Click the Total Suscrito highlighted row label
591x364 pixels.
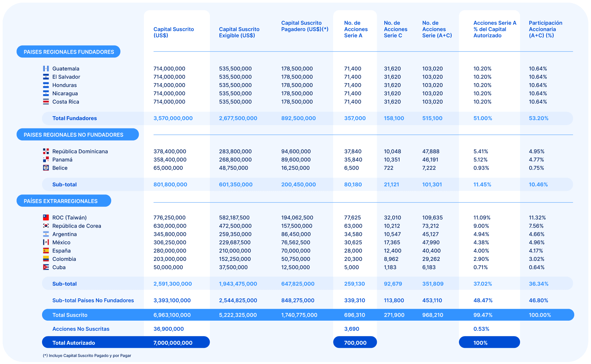[70, 315]
